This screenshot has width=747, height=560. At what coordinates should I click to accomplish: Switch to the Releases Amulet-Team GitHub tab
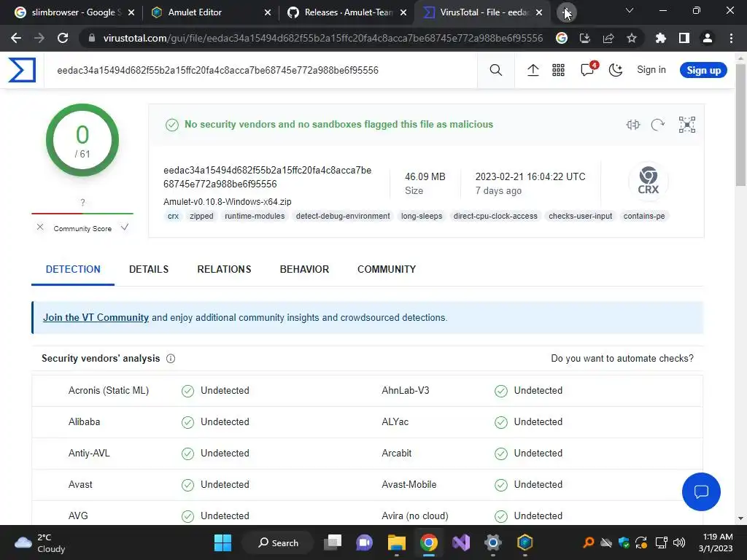tap(347, 12)
